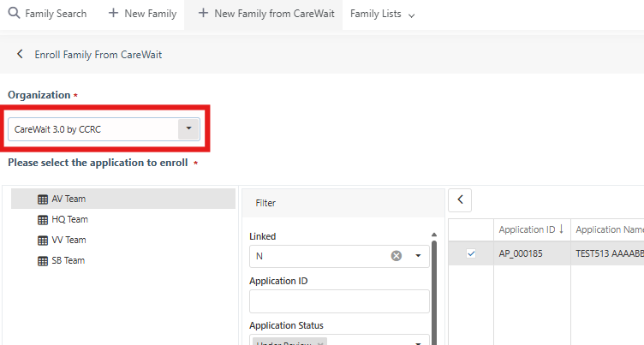Select the SB Team table icon
The width and height of the screenshot is (644, 345).
(x=43, y=261)
